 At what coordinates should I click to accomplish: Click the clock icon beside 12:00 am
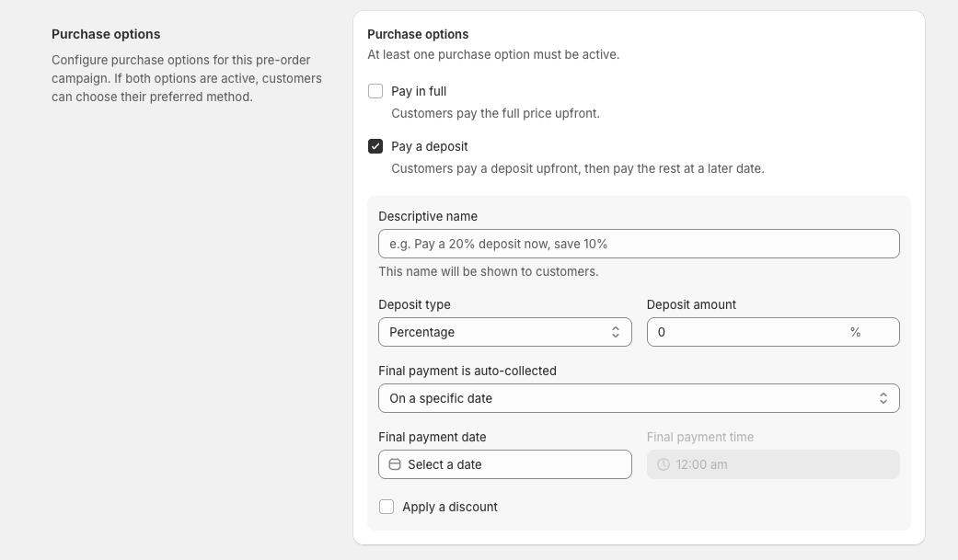(664, 464)
